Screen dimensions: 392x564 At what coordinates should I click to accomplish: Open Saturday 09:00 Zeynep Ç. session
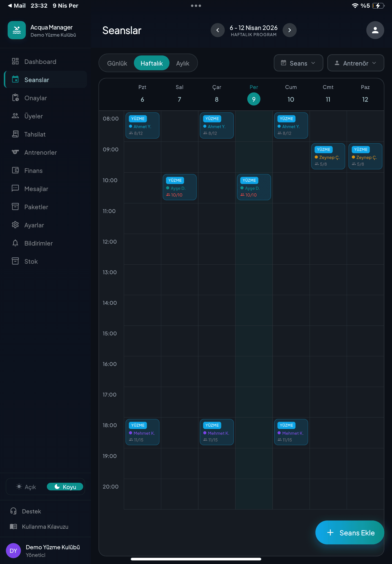tap(328, 156)
